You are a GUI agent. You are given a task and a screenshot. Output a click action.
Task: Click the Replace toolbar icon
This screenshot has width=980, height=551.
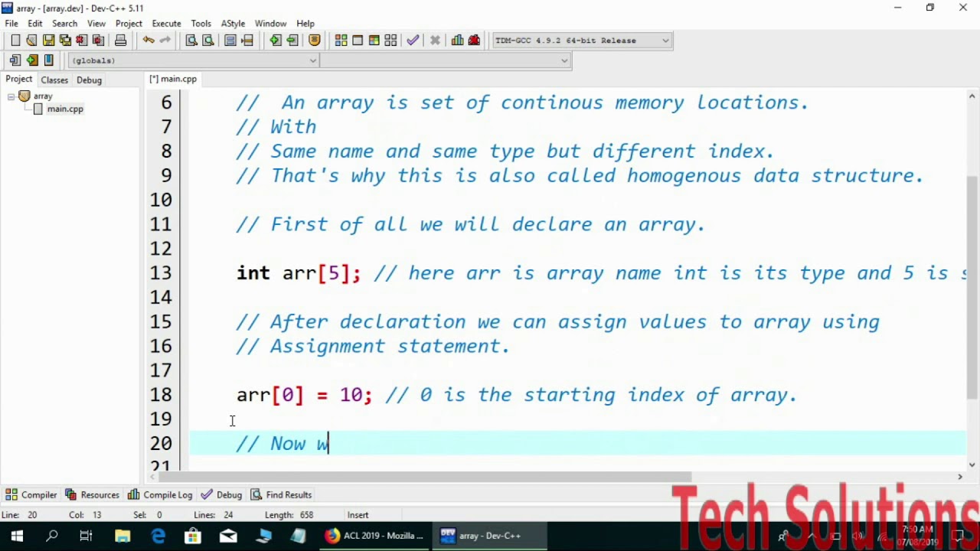(x=207, y=41)
